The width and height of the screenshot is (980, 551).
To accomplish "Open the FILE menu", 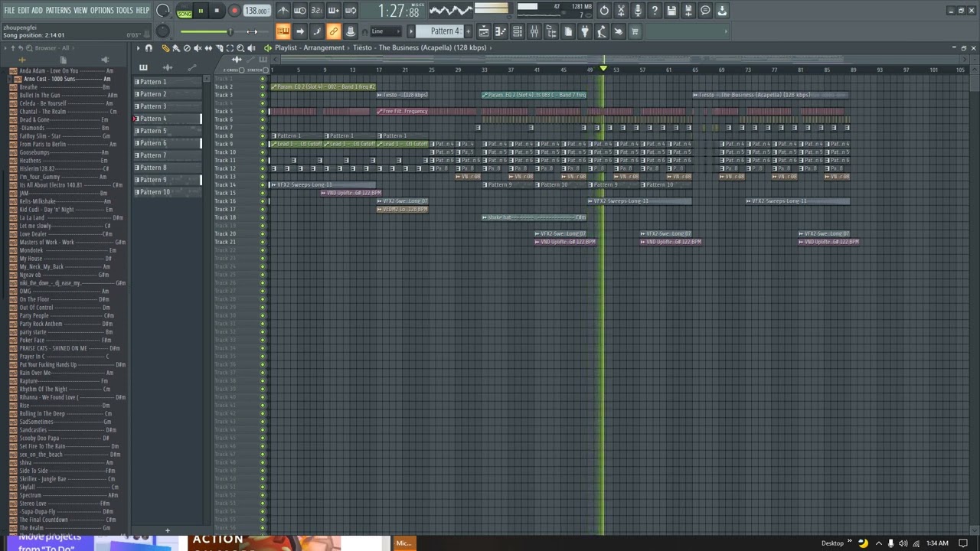I will point(9,11).
